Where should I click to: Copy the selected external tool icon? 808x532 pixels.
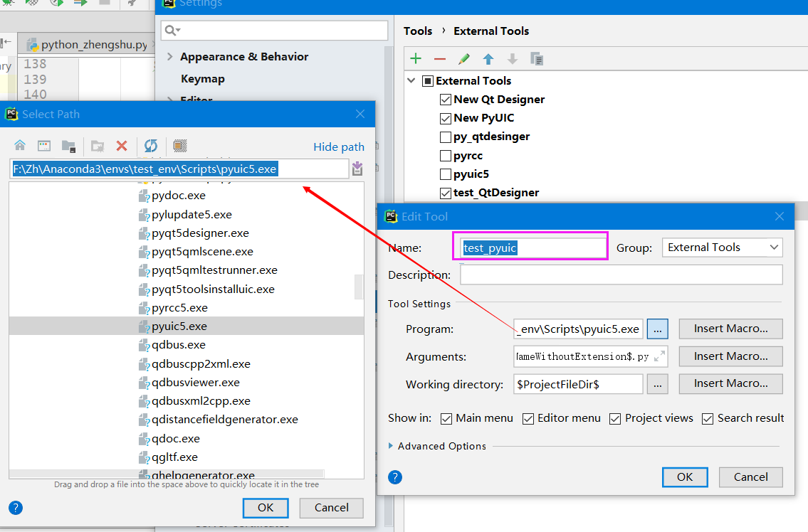537,59
